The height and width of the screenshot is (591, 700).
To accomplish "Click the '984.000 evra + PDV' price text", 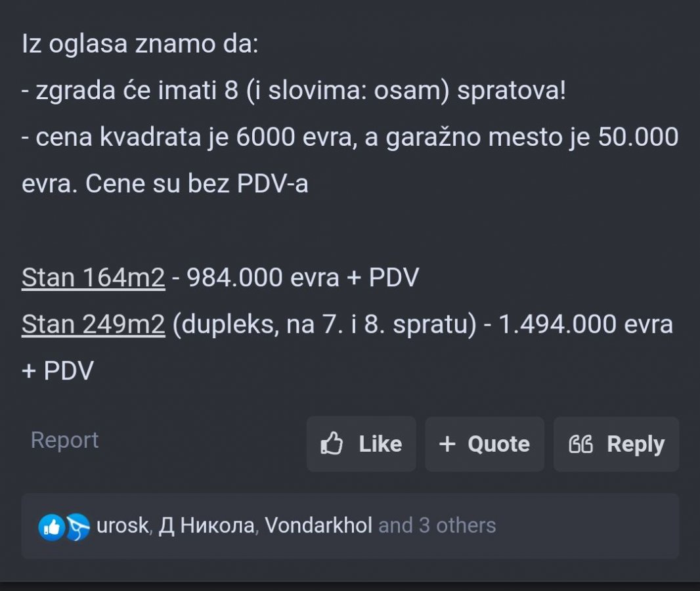I will [x=303, y=278].
